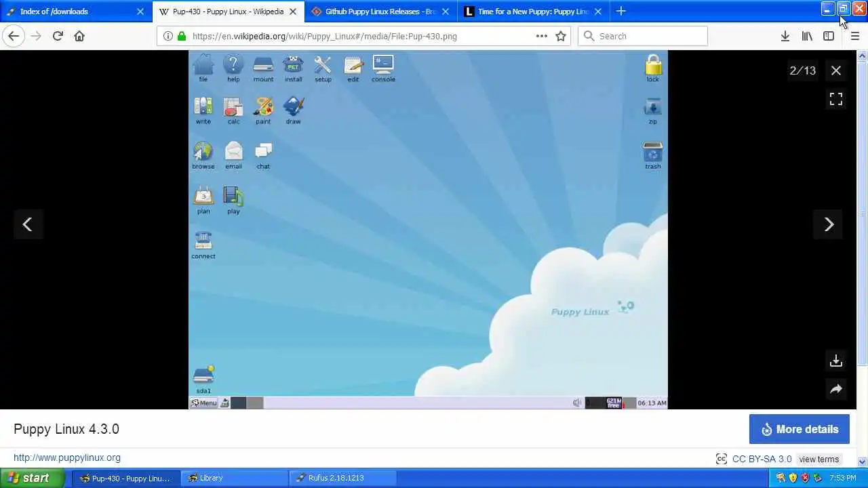Switch to the Github Puppy Linux Releases tab

coord(381,12)
